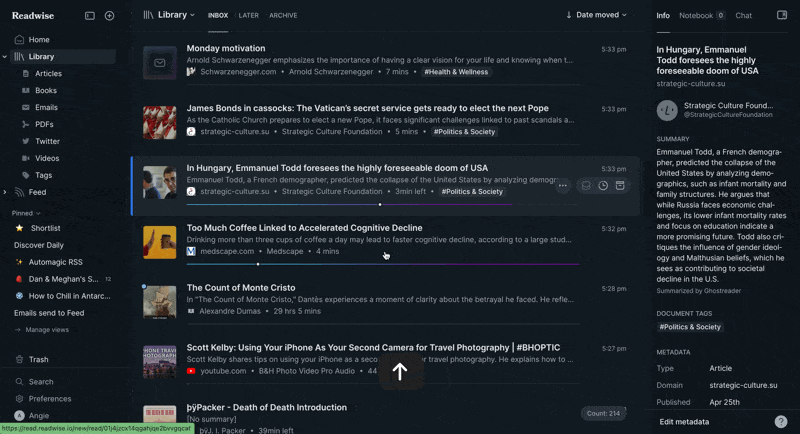The image size is (800, 434).
Task: Open the Scott Kelby video title
Action: [x=373, y=347]
